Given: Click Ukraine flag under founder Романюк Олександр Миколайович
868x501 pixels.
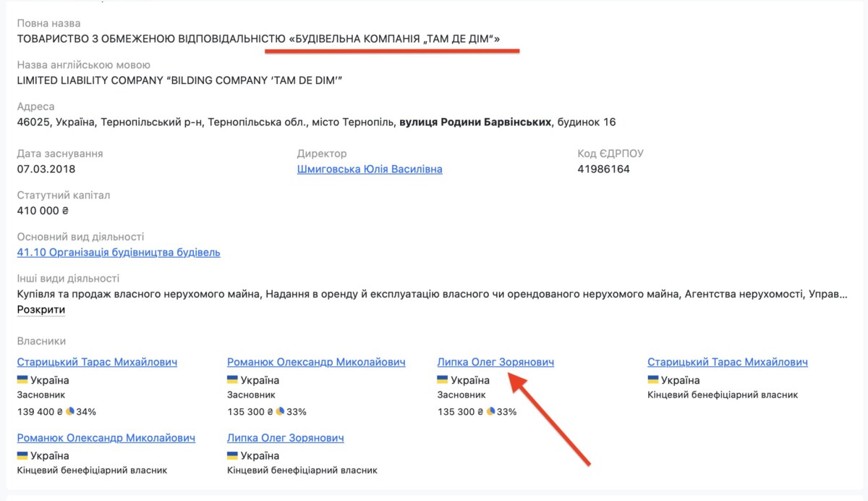Looking at the screenshot, I should tap(232, 380).
